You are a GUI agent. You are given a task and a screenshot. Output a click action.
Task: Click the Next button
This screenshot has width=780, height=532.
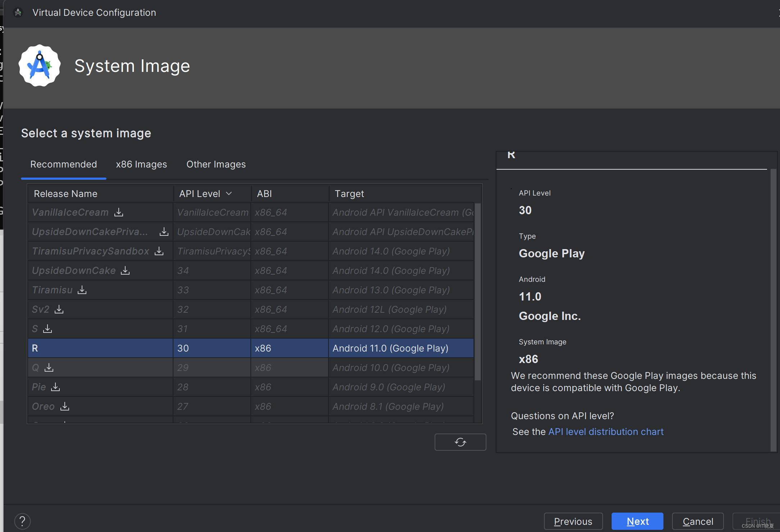coord(638,521)
